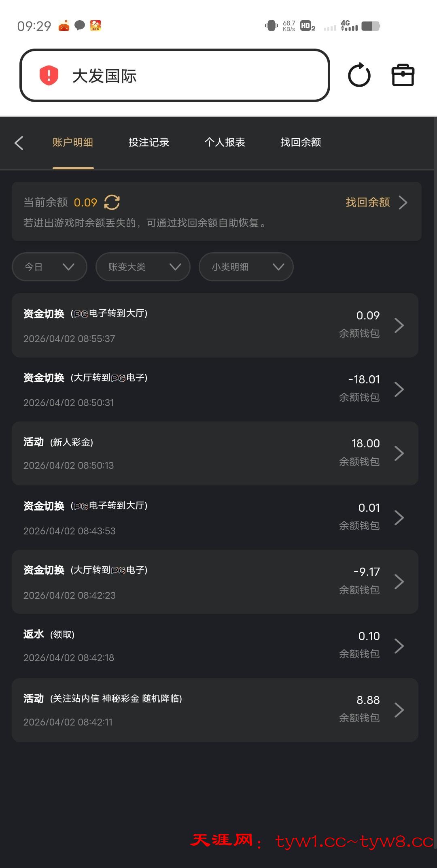The height and width of the screenshot is (868, 437).
Task: Open arrow for 0.09 transfer record
Action: point(399,325)
